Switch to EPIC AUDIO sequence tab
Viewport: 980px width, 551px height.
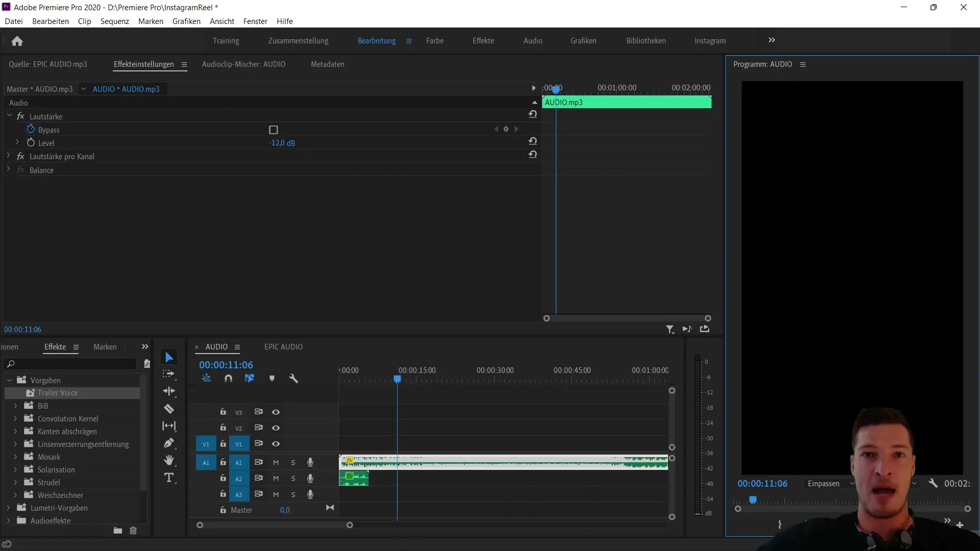[x=283, y=347]
